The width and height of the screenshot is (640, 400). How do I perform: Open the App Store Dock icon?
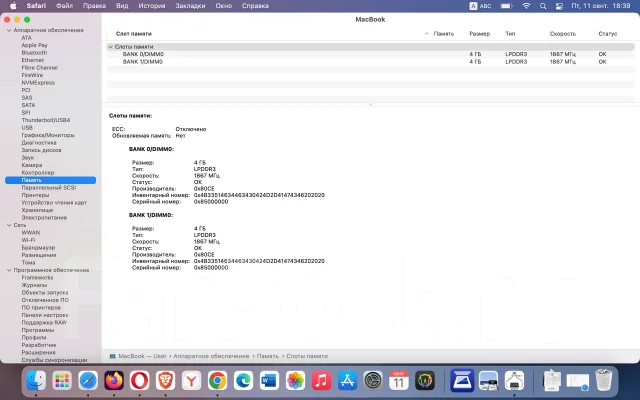coord(347,381)
